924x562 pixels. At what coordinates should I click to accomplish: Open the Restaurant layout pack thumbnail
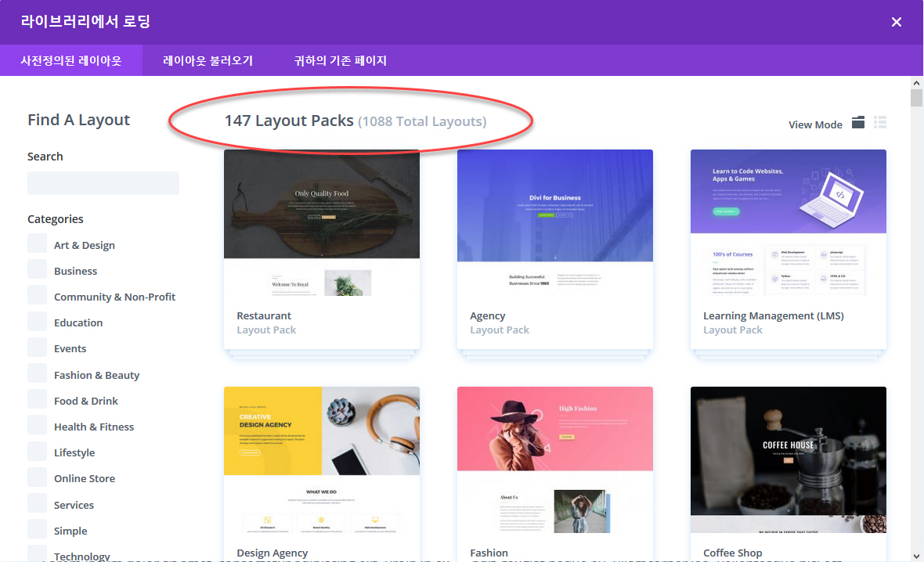click(x=322, y=224)
